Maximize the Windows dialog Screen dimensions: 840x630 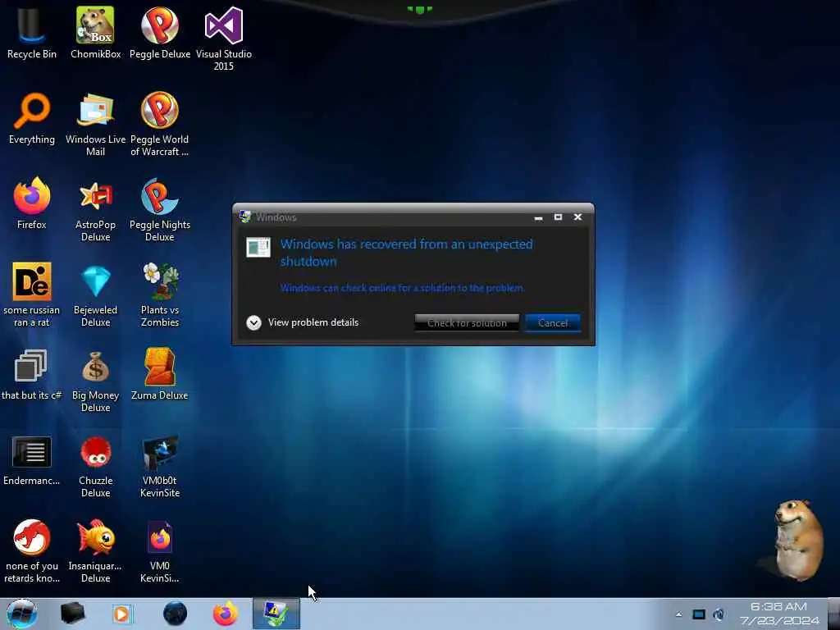tap(558, 217)
